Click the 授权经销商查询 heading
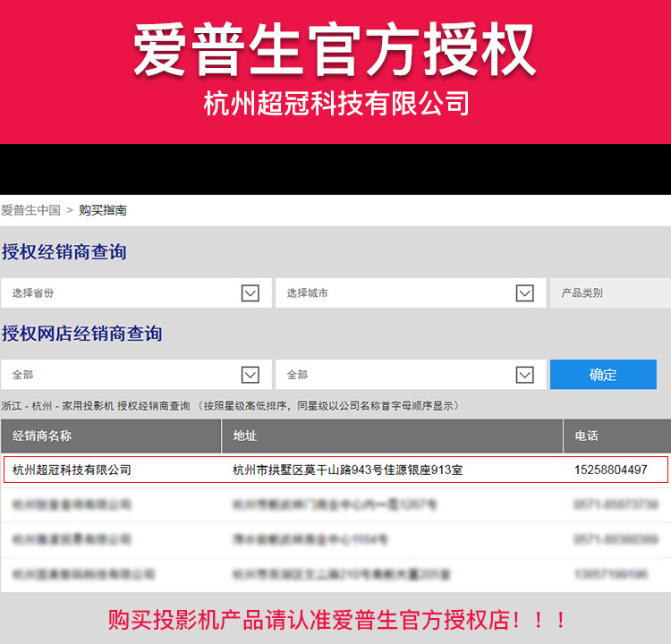Screen dimensions: 671x644 click(64, 251)
